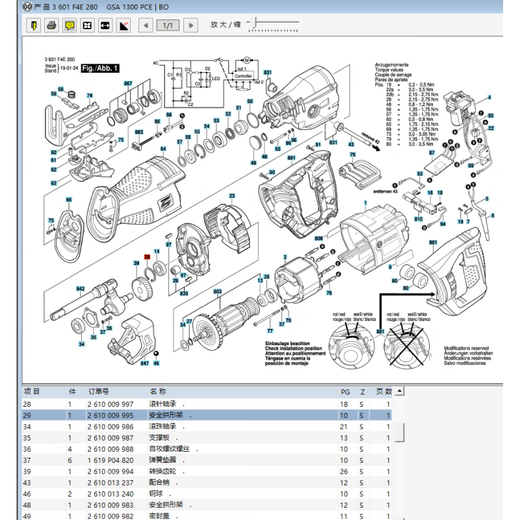Image resolution: width=520 pixels, height=520 pixels.
Task: Click part label 39 near gear wheel
Action: pyautogui.click(x=136, y=263)
